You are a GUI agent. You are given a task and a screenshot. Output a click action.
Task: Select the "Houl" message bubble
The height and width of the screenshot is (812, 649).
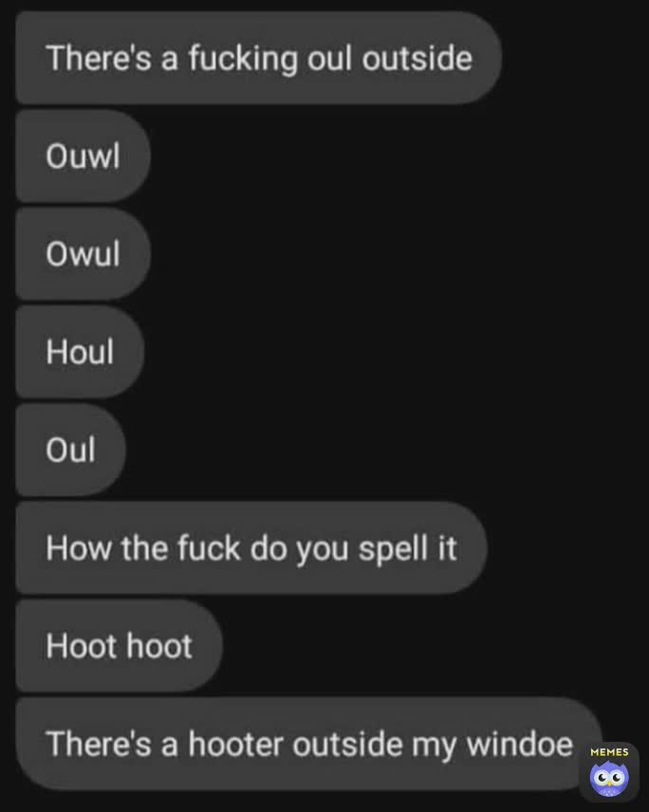[80, 352]
